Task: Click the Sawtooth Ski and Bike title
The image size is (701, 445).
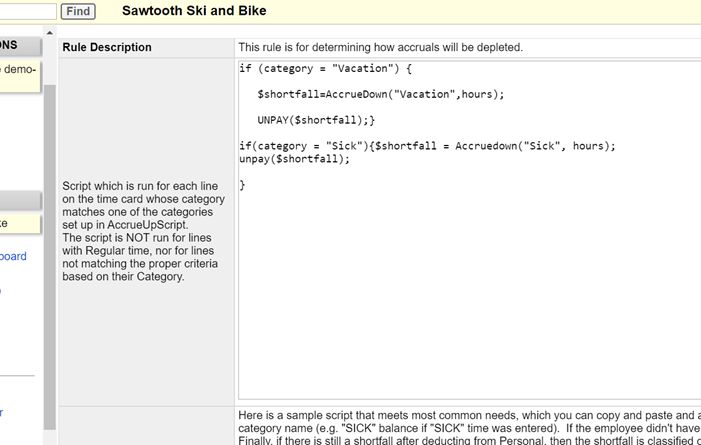Action: coord(194,11)
